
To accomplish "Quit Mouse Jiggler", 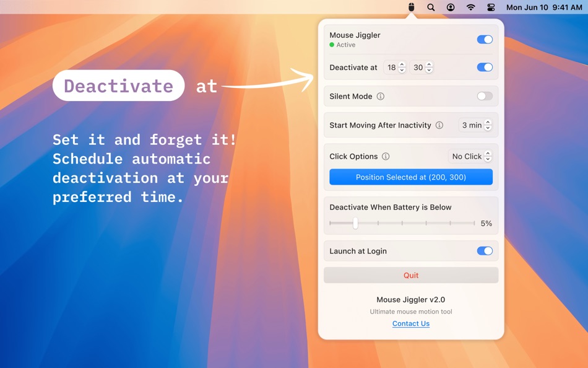I will coord(411,275).
